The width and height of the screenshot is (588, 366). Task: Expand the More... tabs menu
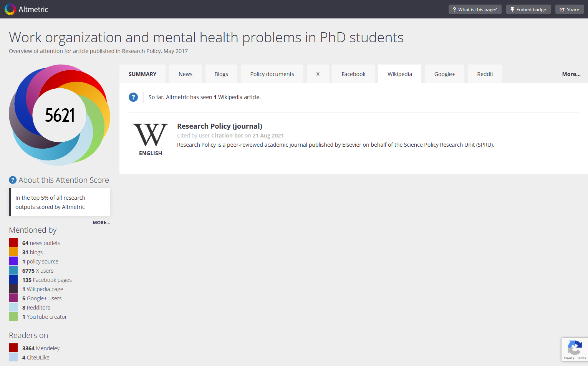coord(571,74)
